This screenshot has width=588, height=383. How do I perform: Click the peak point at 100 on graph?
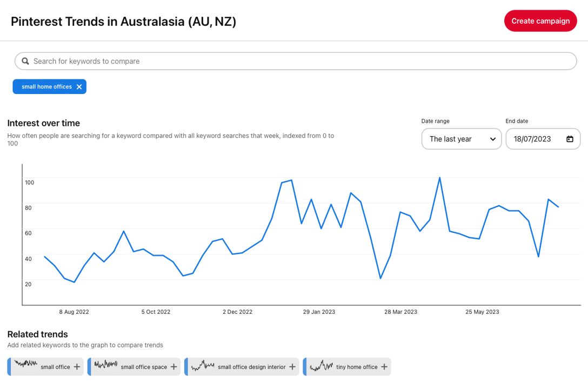[439, 177]
